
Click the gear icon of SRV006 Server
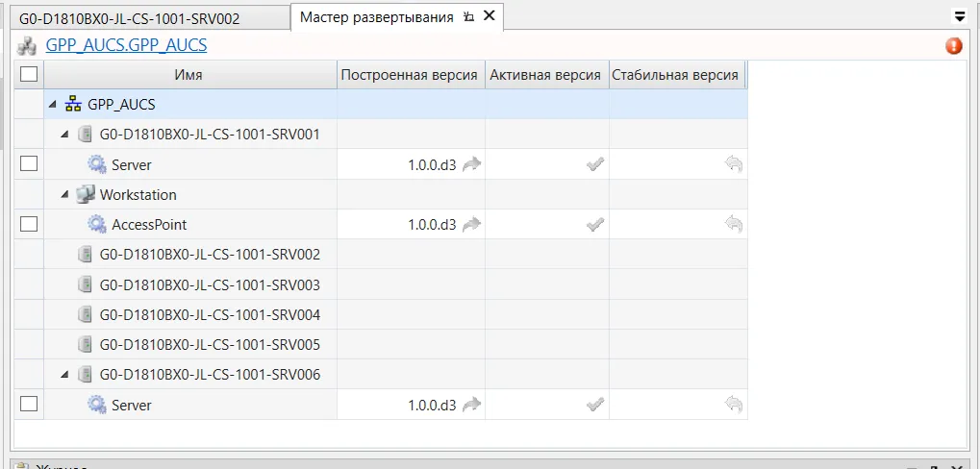[97, 405]
